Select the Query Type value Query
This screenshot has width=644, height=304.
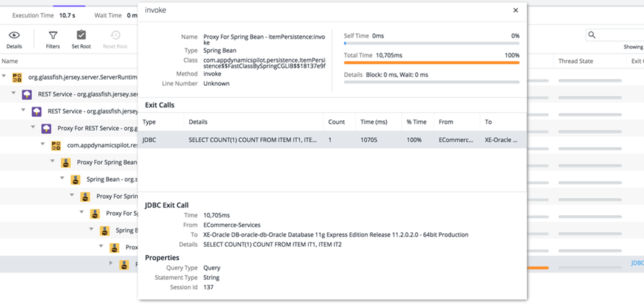[212, 268]
